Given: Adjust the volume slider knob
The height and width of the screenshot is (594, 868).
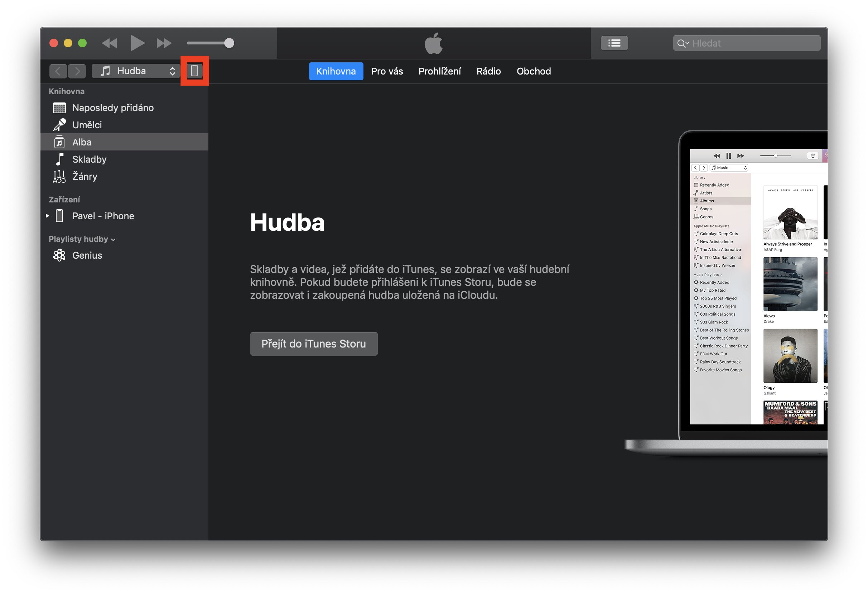Looking at the screenshot, I should [229, 43].
